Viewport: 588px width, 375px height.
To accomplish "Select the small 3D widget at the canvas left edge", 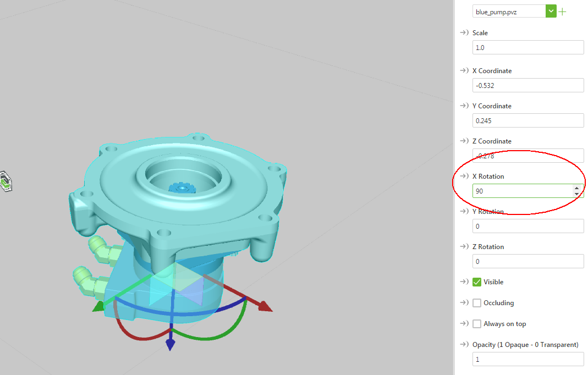I will [6, 182].
